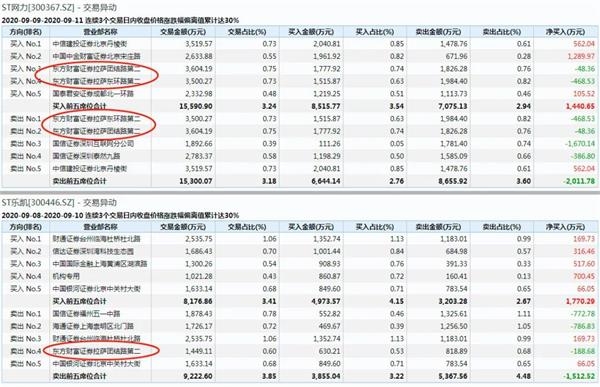Click the ST网力[300367.SZ] title
The width and height of the screenshot is (600, 387).
pos(59,8)
